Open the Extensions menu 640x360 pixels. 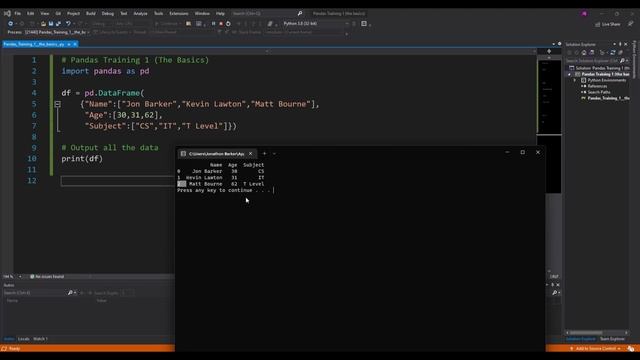179,13
